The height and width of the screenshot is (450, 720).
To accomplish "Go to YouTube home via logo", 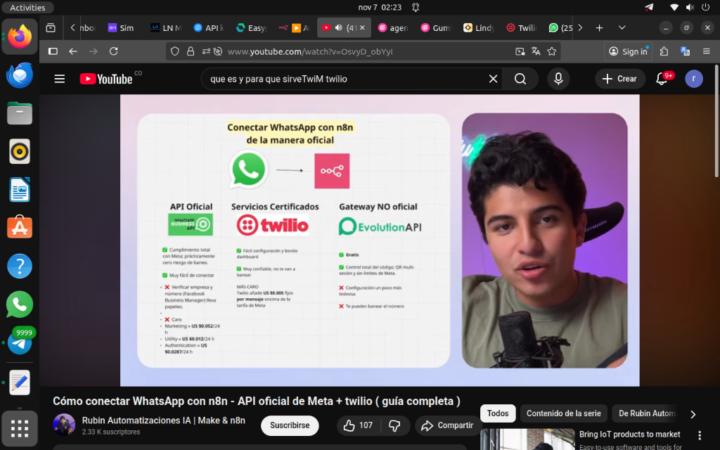I will [107, 79].
